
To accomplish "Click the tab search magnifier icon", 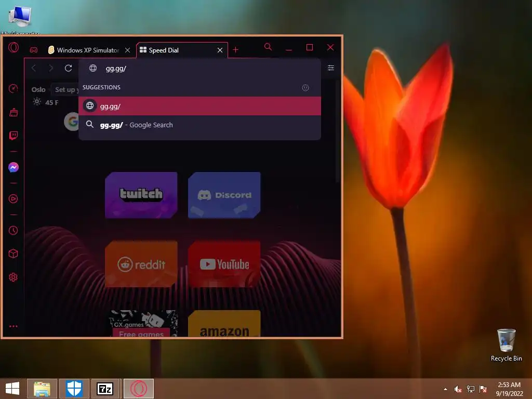I will (268, 47).
